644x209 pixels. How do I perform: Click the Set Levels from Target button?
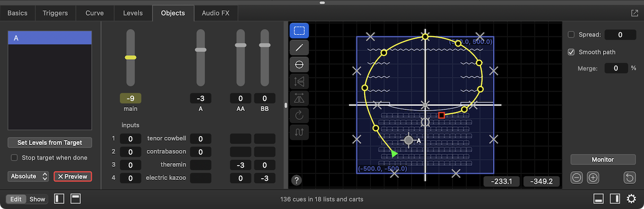pyautogui.click(x=50, y=143)
